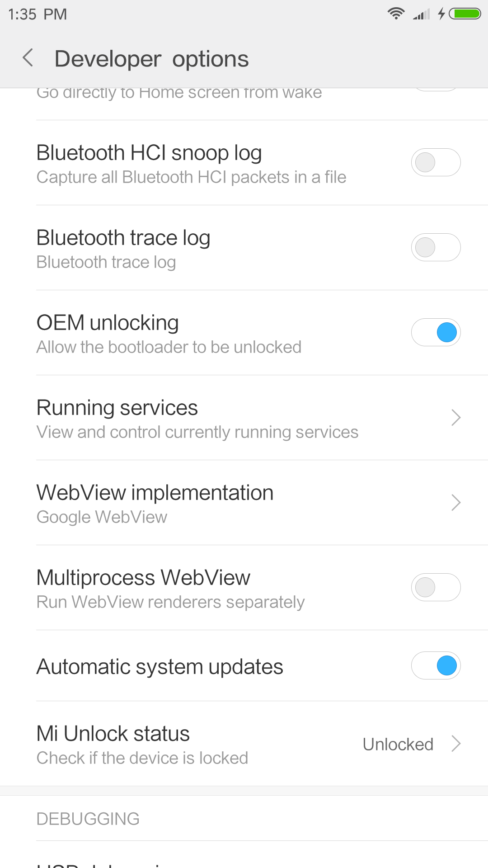Tap the cellular signal strength icon
This screenshot has height=868, width=488.
pos(421,14)
